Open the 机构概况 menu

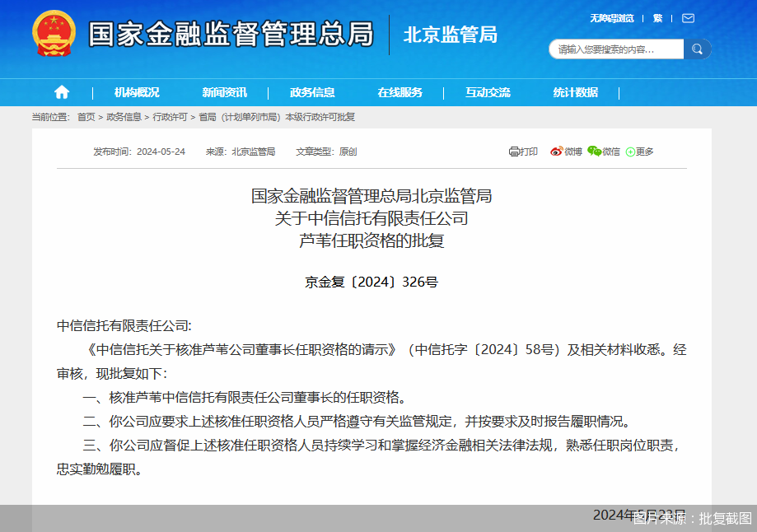tap(137, 92)
